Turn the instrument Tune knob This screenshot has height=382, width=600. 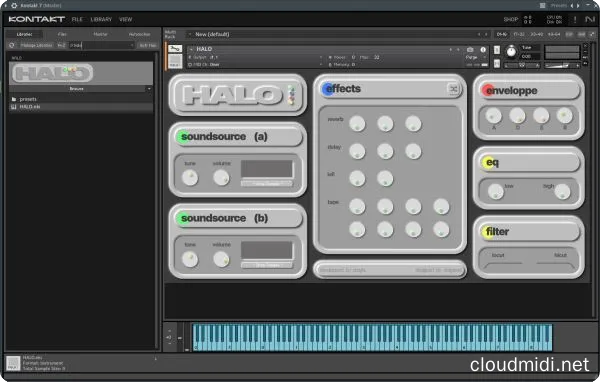(x=511, y=51)
